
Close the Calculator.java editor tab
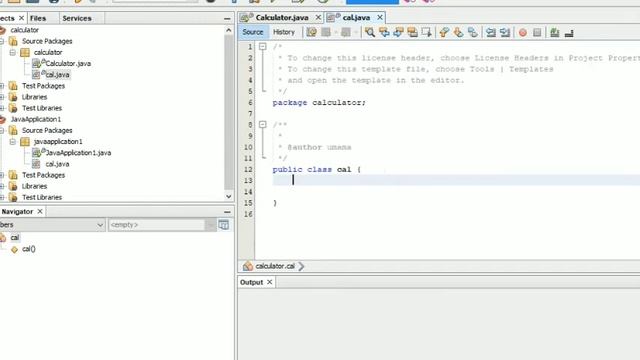(x=318, y=18)
